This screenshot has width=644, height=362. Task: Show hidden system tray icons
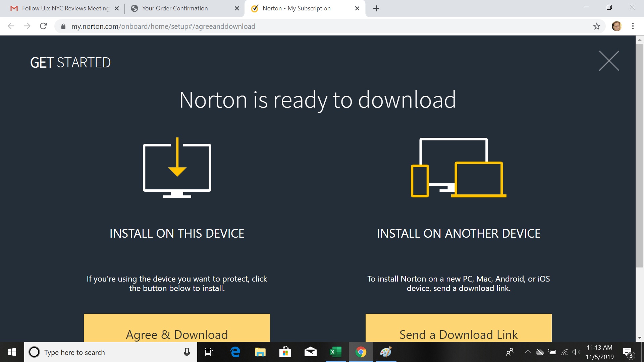click(x=528, y=352)
